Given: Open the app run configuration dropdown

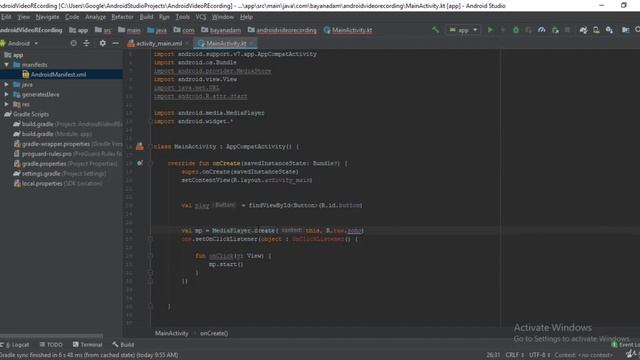Looking at the screenshot, I should (x=463, y=30).
